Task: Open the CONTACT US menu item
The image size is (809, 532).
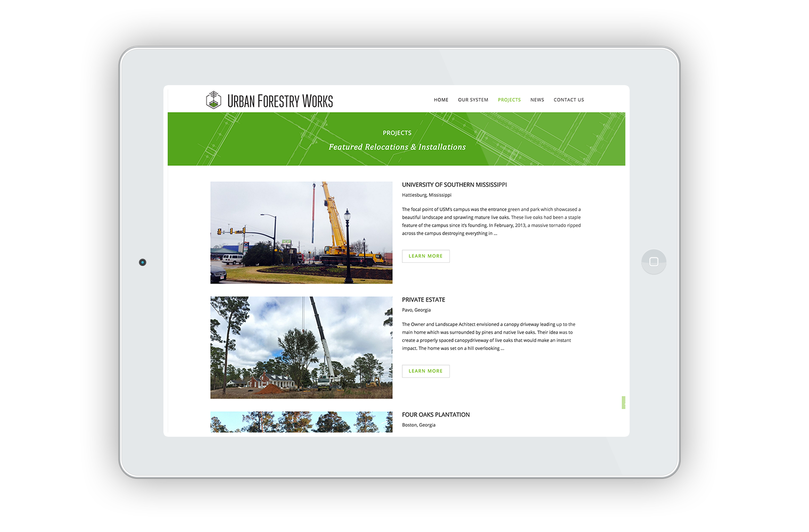Action: pyautogui.click(x=568, y=100)
